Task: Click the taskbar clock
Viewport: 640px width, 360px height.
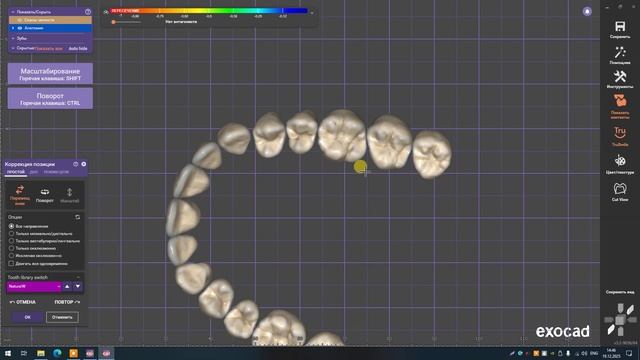Action: pyautogui.click(x=611, y=353)
